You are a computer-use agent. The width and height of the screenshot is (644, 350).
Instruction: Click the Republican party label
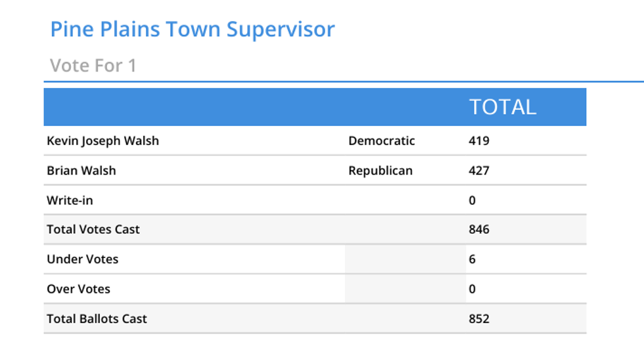coord(380,171)
